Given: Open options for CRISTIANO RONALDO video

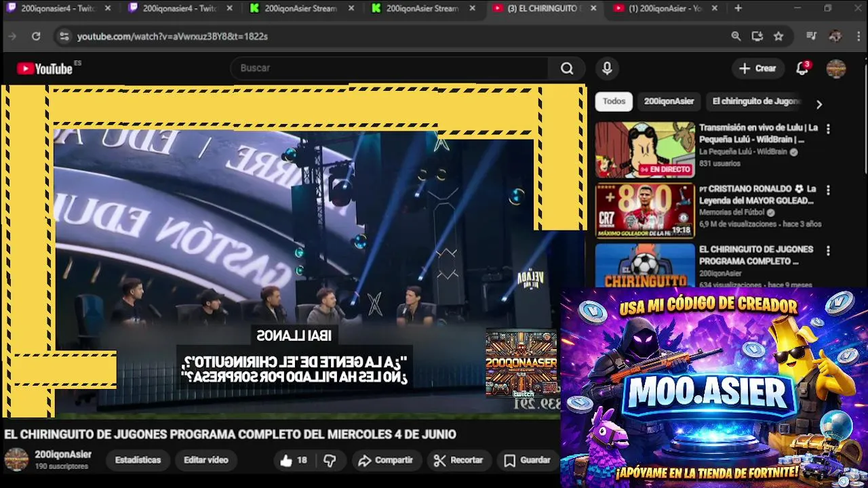Looking at the screenshot, I should [x=827, y=190].
